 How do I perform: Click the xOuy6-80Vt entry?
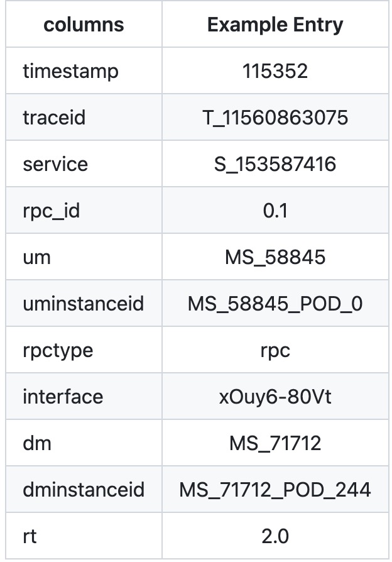click(275, 397)
